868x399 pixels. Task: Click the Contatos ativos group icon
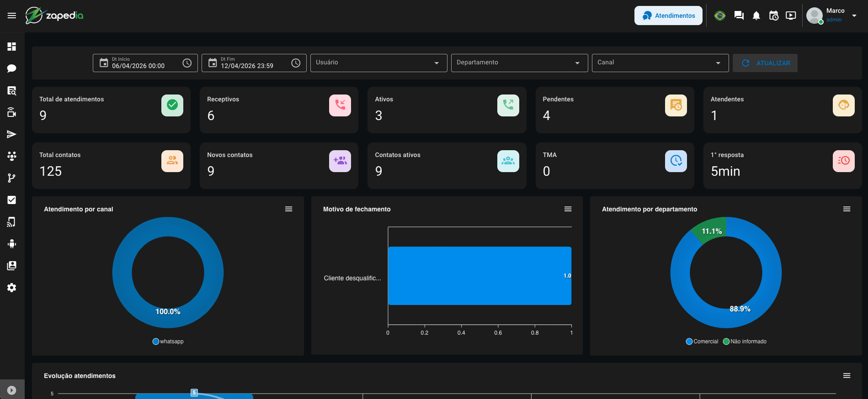click(x=508, y=161)
